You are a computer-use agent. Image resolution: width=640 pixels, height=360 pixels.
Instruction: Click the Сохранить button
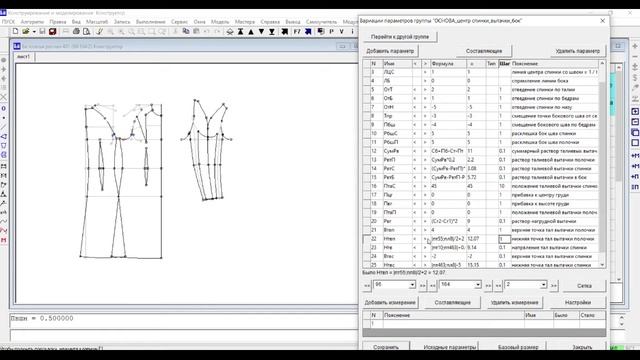tap(386, 346)
